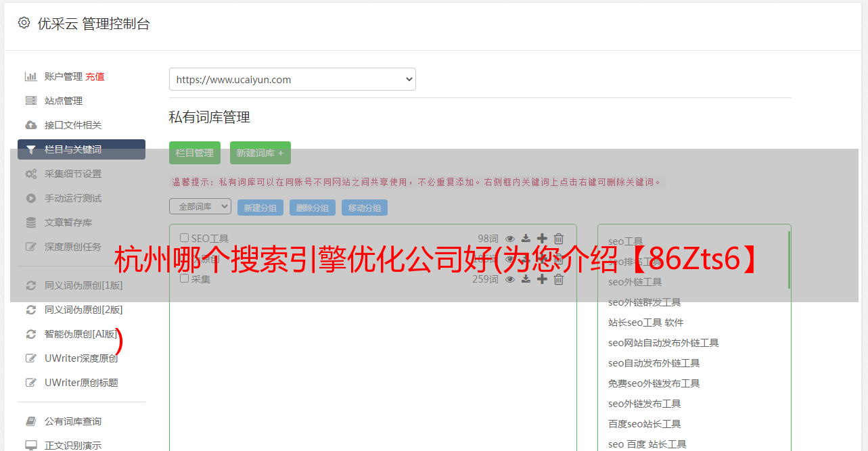Screen dimensions: 868x451
Task: Select keyword seo网站自动发布外链工具
Action: [664, 343]
